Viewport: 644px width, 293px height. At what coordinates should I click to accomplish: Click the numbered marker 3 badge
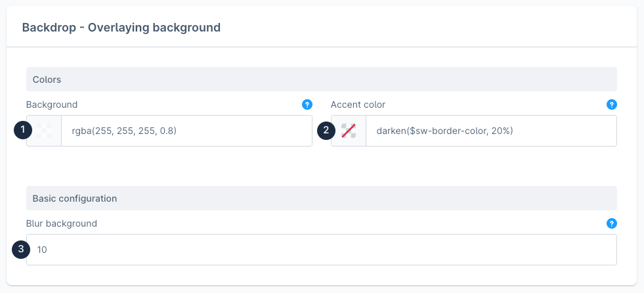[x=22, y=250]
